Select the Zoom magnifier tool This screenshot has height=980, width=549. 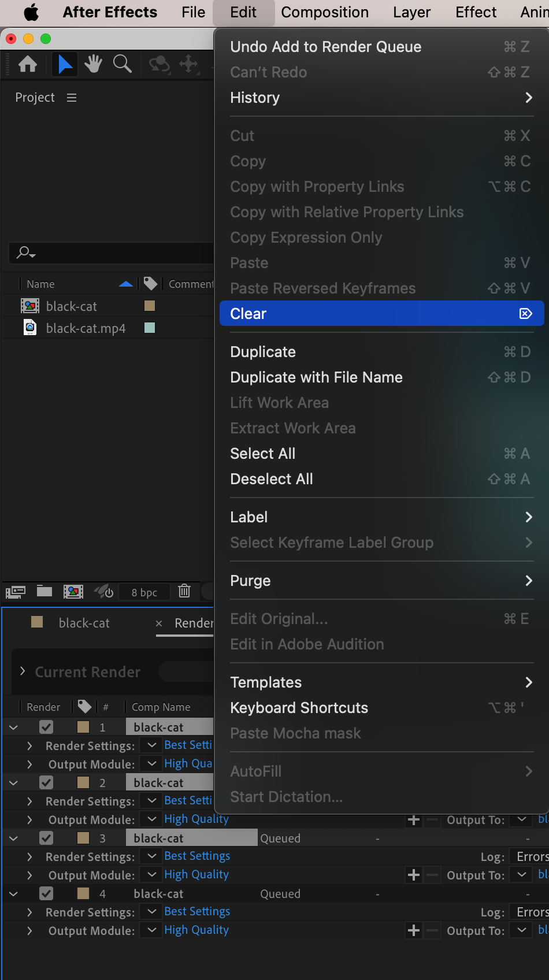tap(122, 64)
